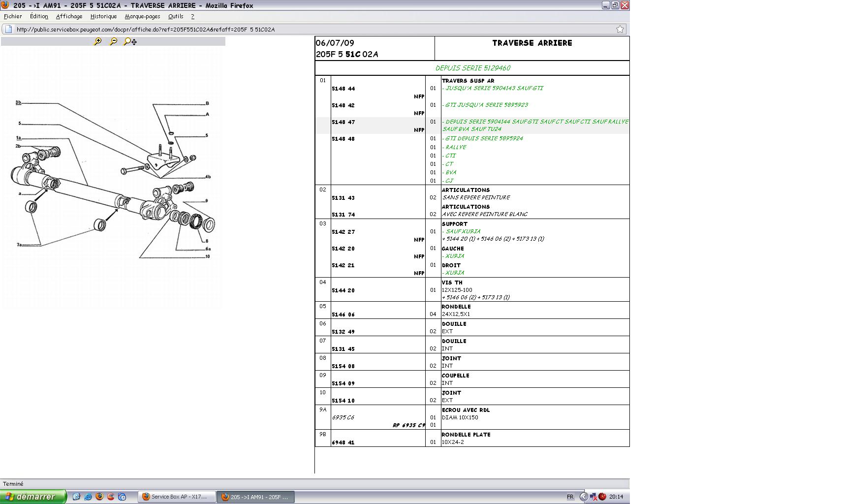Open the ? help menu
Image resolution: width=842 pixels, height=504 pixels.
coord(192,16)
